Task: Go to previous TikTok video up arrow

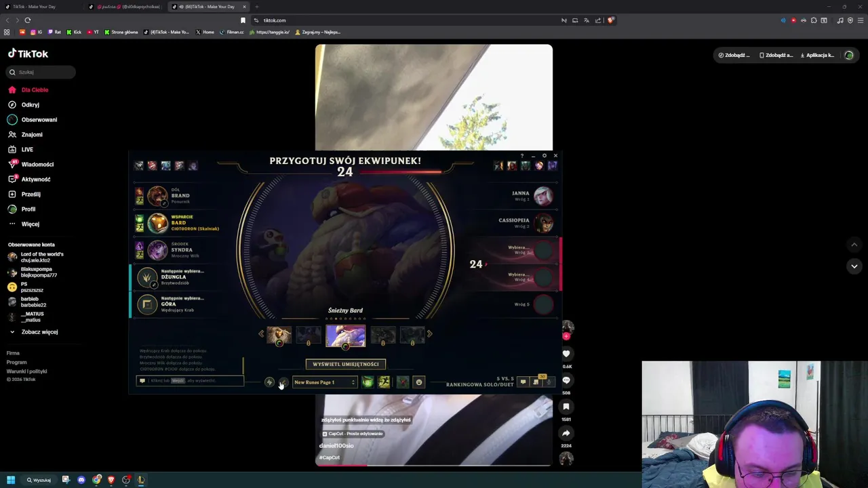Action: point(854,245)
